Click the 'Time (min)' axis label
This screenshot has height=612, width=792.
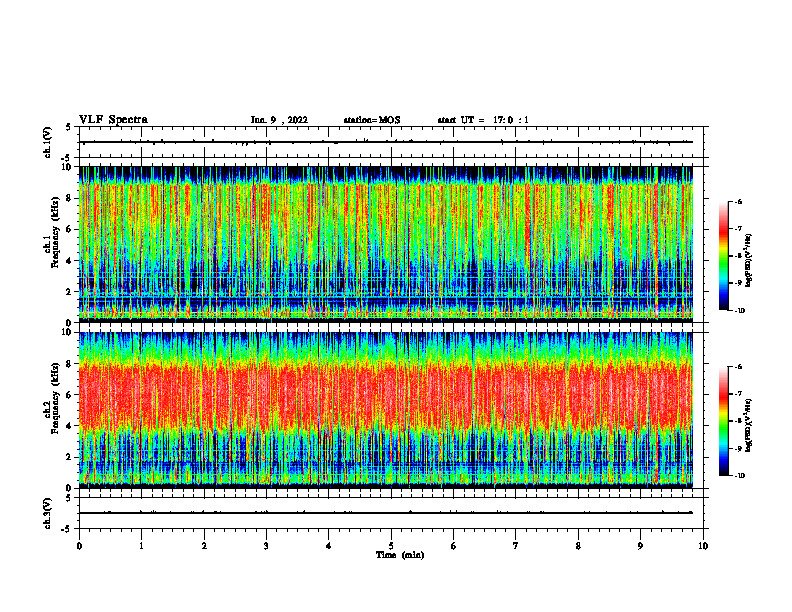[400, 555]
